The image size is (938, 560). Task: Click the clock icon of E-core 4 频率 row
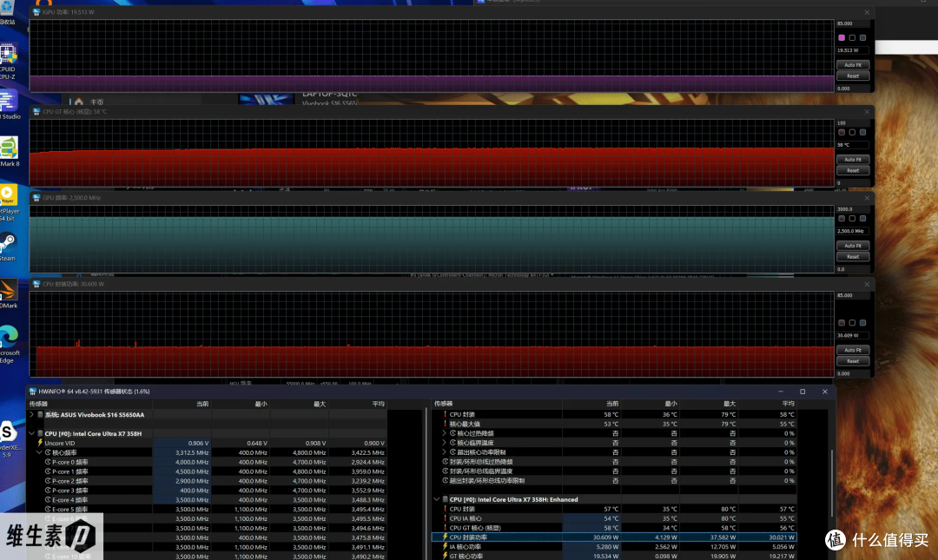coord(48,500)
